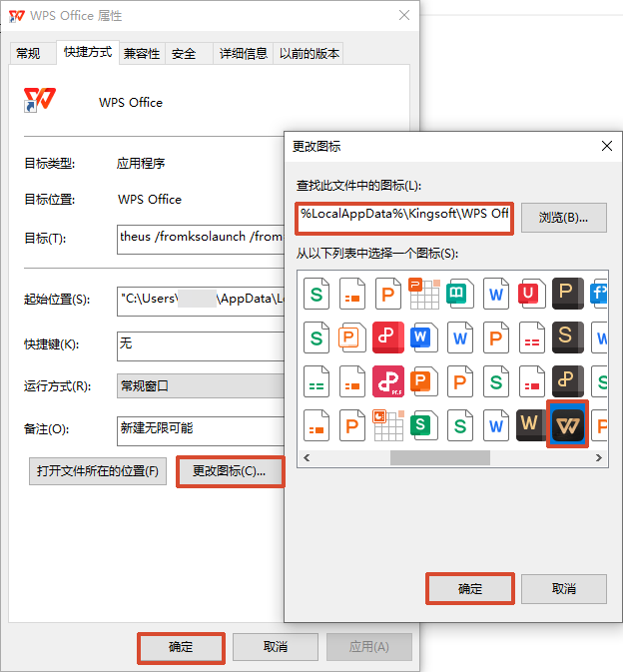Click the 目标位置 value WPS Office
Screen dimensions: 623x672
pos(150,200)
